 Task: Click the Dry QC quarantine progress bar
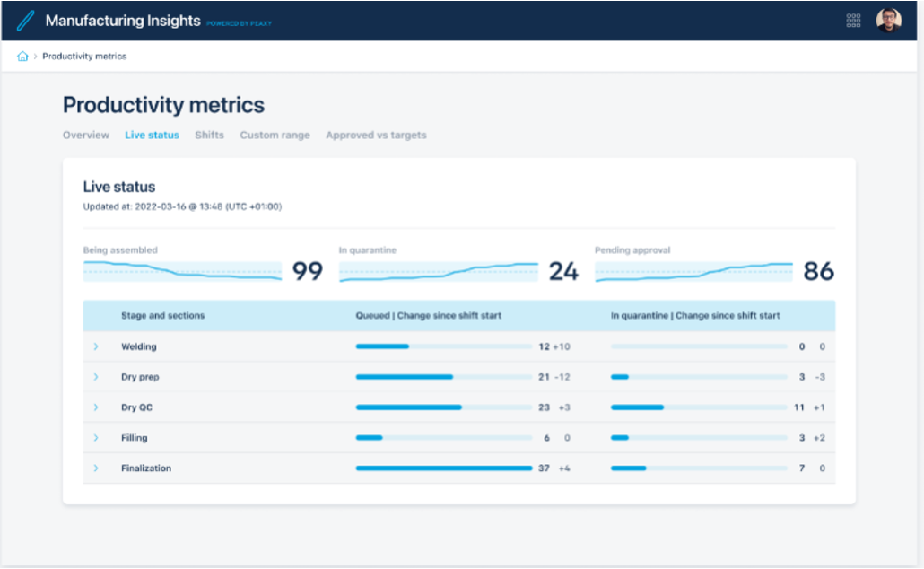point(699,407)
